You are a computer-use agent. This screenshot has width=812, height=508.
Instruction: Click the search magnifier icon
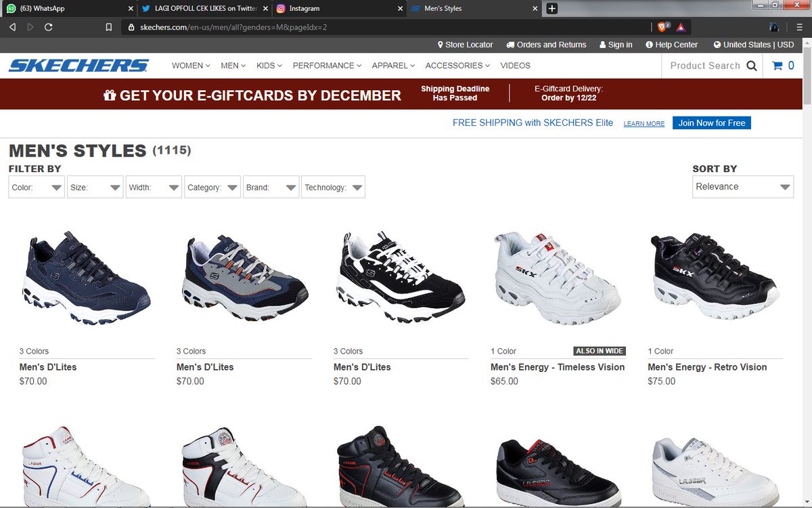(752, 66)
